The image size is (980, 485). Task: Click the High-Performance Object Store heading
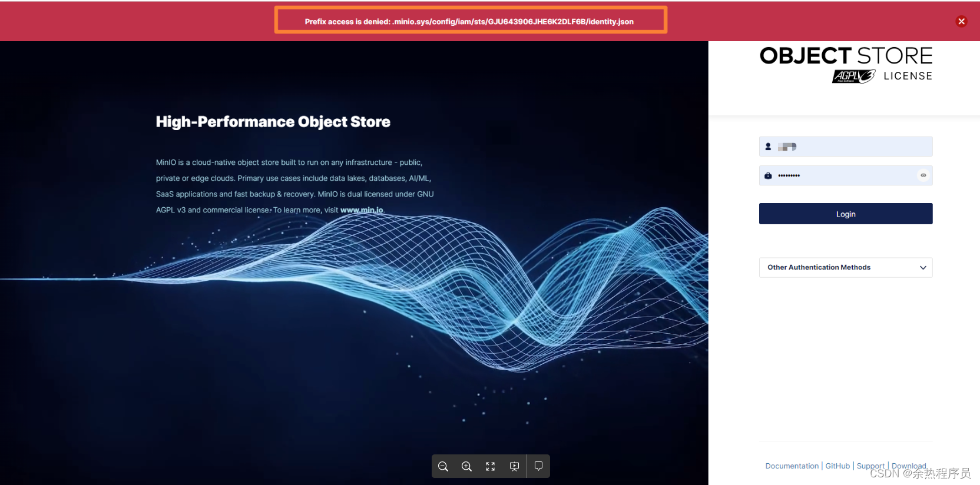[273, 122]
